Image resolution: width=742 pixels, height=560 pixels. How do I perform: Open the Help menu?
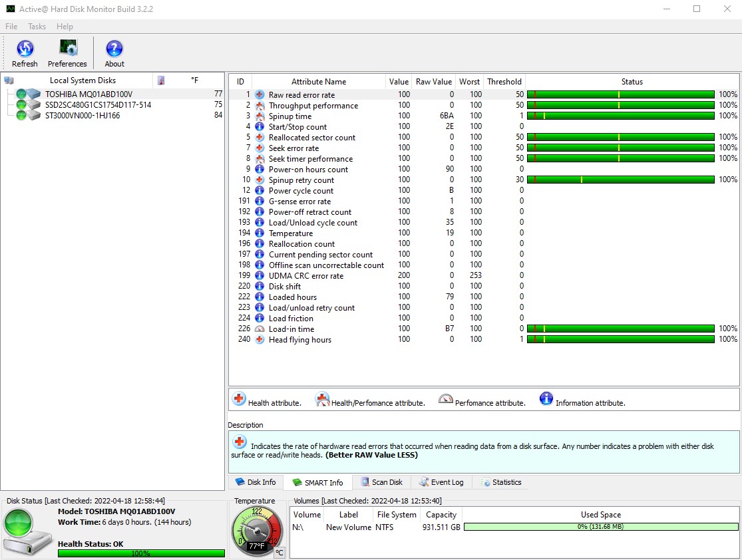(65, 27)
